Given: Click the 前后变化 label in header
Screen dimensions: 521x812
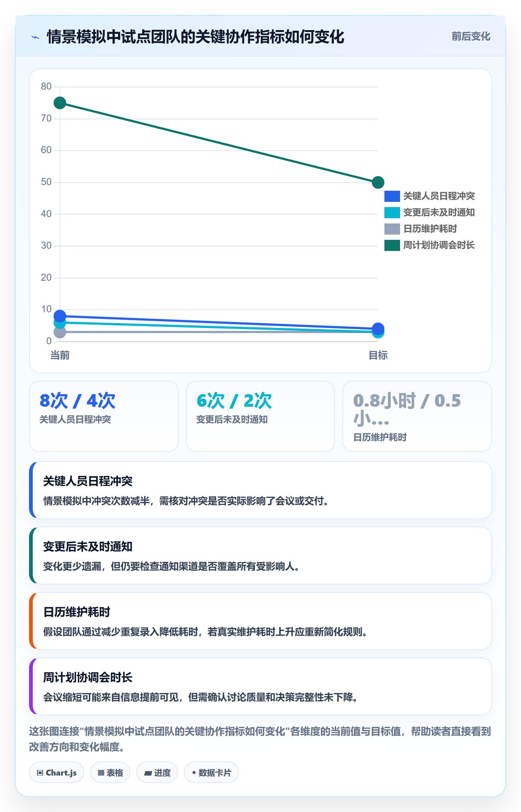Looking at the screenshot, I should (x=471, y=36).
